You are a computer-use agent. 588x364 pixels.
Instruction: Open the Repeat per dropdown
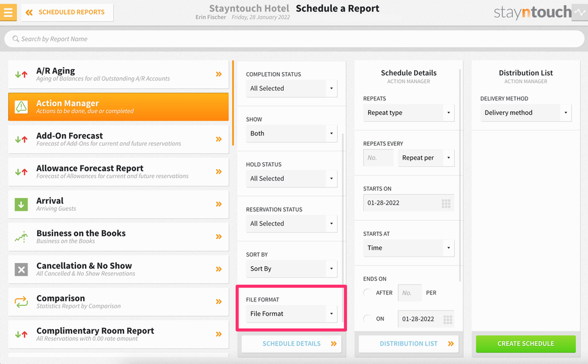[426, 158]
